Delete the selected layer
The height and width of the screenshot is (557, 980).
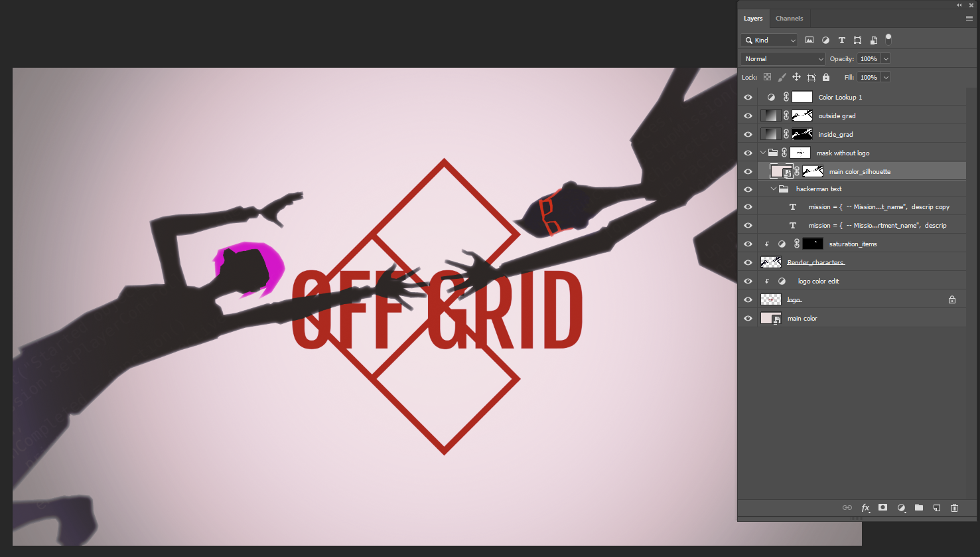955,508
